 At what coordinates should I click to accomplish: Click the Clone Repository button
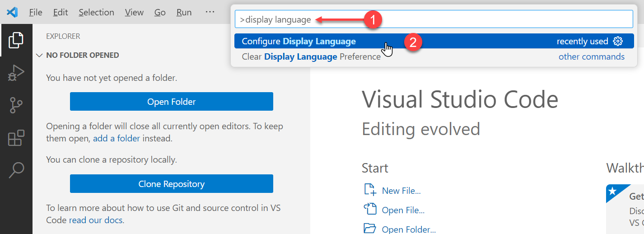pos(171,184)
